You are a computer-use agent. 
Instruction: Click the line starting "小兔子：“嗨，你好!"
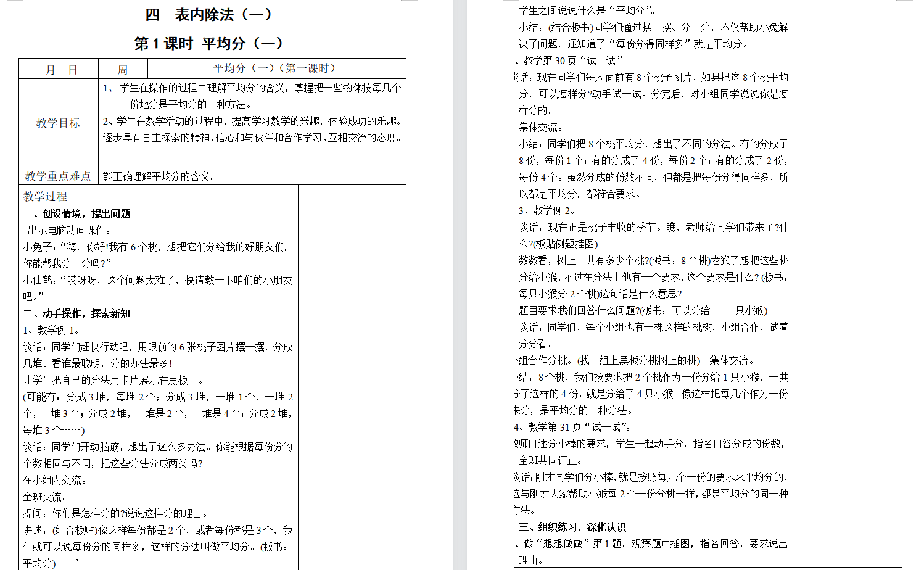tap(155, 247)
